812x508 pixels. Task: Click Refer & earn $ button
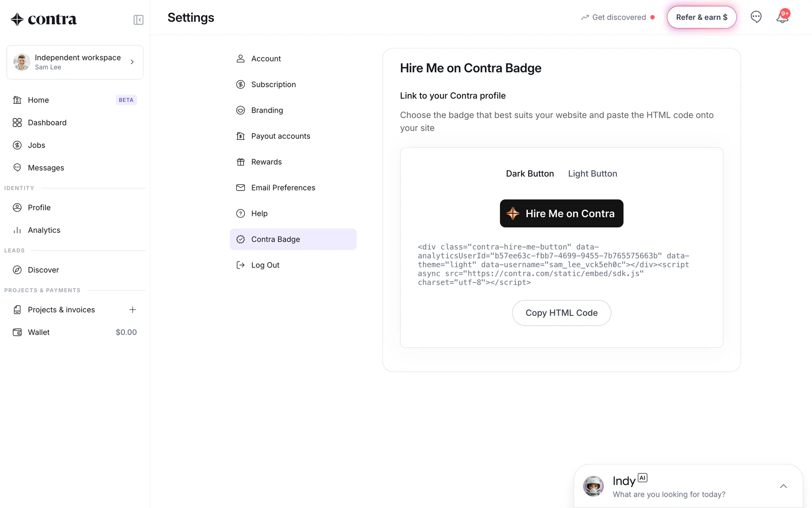[702, 17]
